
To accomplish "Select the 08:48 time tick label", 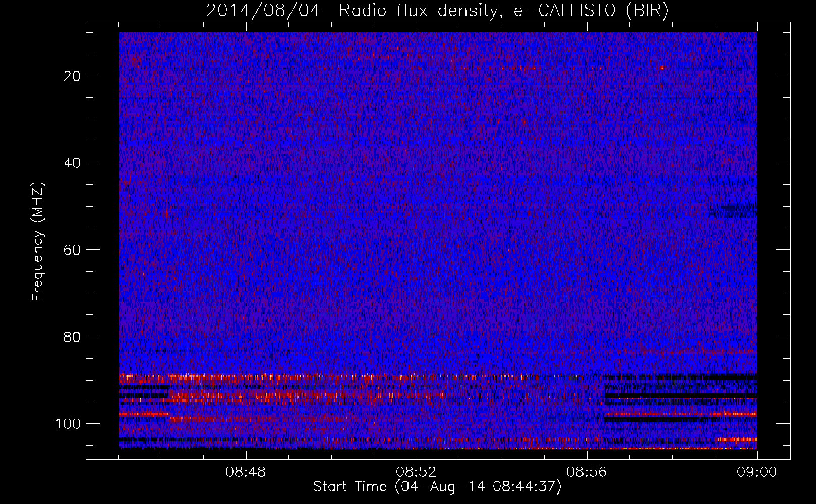I will coord(246,472).
